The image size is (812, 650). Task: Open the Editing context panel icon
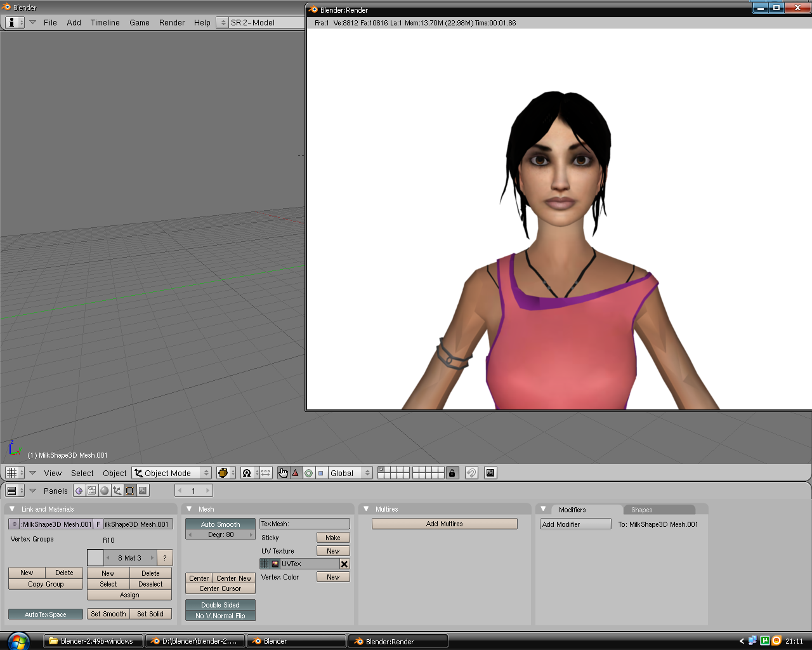click(130, 491)
